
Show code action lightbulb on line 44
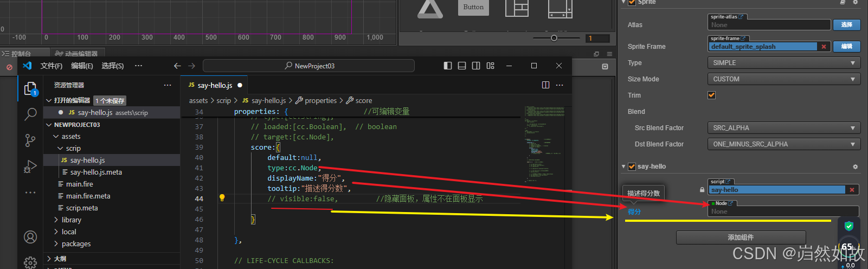pyautogui.click(x=222, y=198)
